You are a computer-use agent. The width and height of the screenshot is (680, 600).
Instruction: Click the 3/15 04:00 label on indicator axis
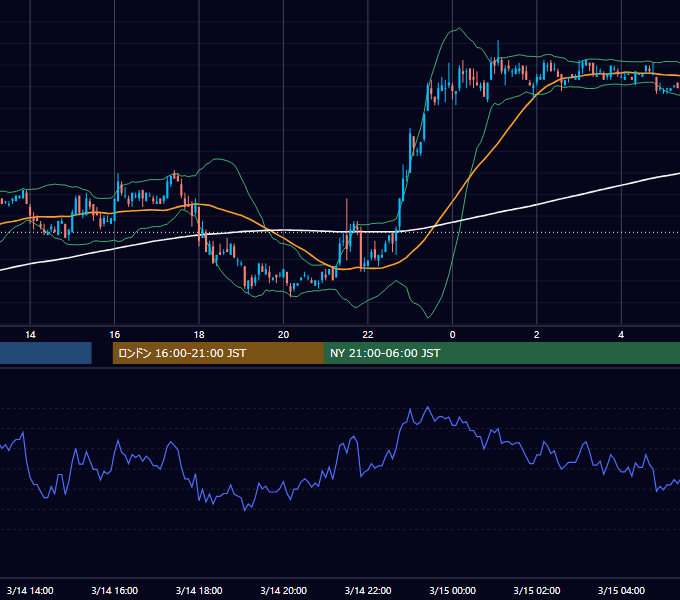(621, 590)
